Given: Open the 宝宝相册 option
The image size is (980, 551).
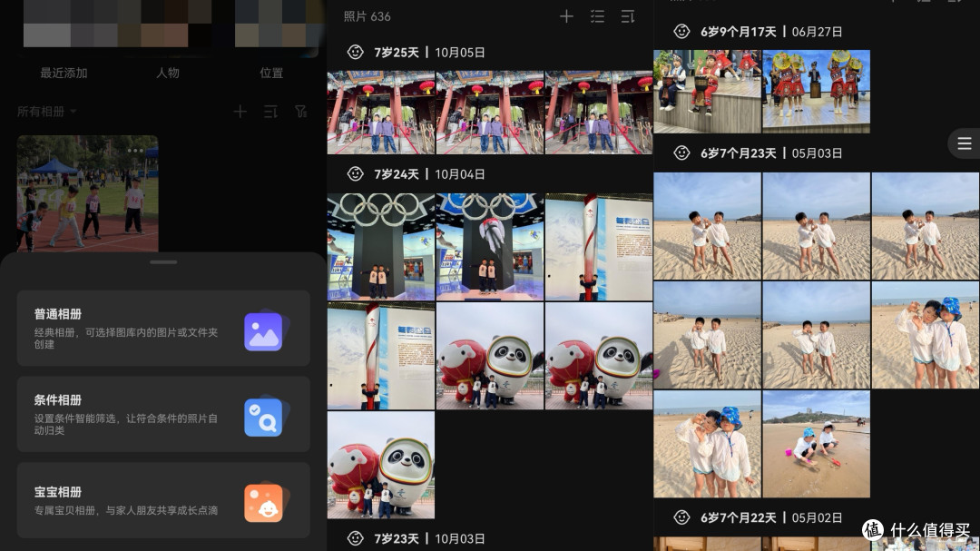Looking at the screenshot, I should (x=163, y=500).
